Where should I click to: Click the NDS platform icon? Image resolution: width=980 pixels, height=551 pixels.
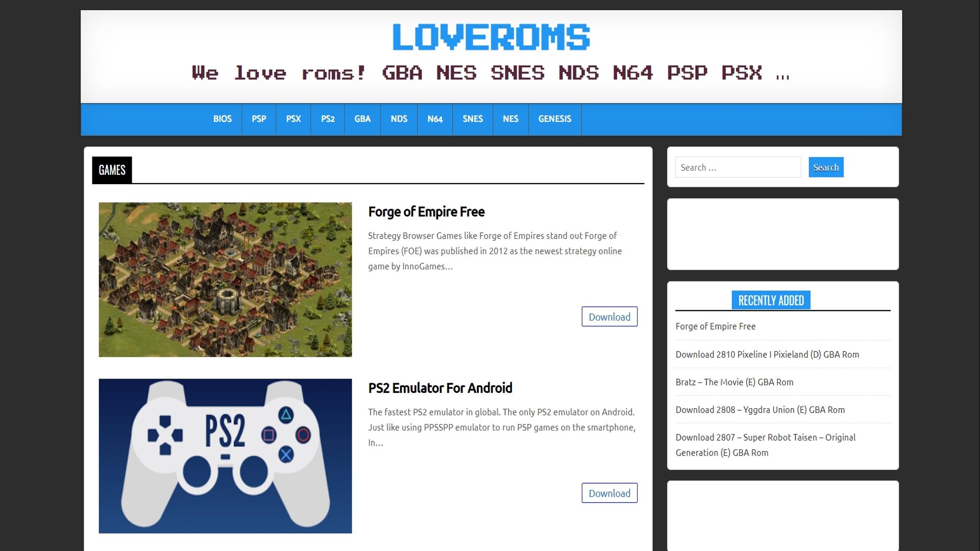click(399, 118)
